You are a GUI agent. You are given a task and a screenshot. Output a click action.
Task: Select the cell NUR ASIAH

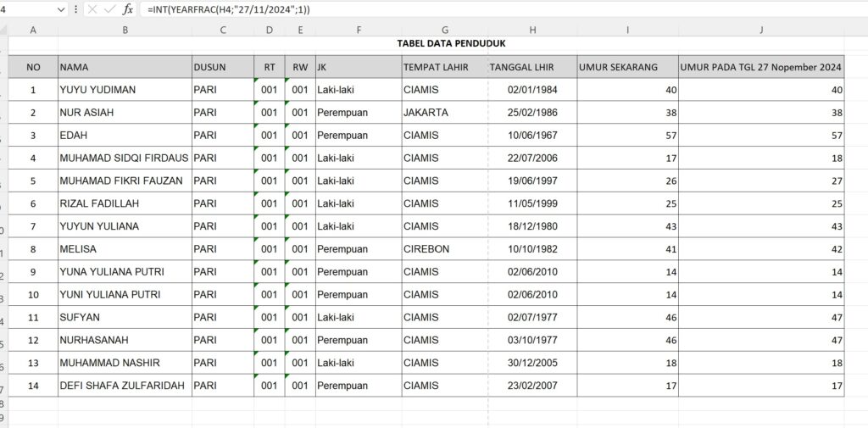pyautogui.click(x=125, y=113)
